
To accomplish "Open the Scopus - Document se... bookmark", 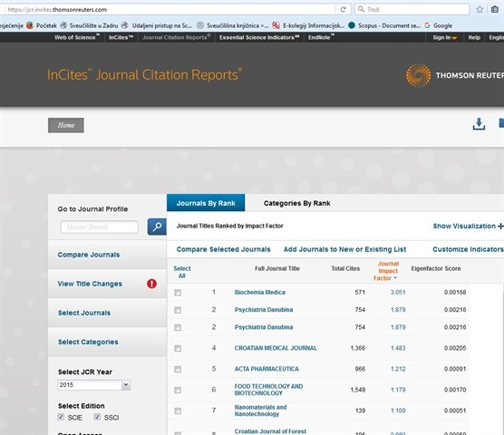I will coord(384,25).
